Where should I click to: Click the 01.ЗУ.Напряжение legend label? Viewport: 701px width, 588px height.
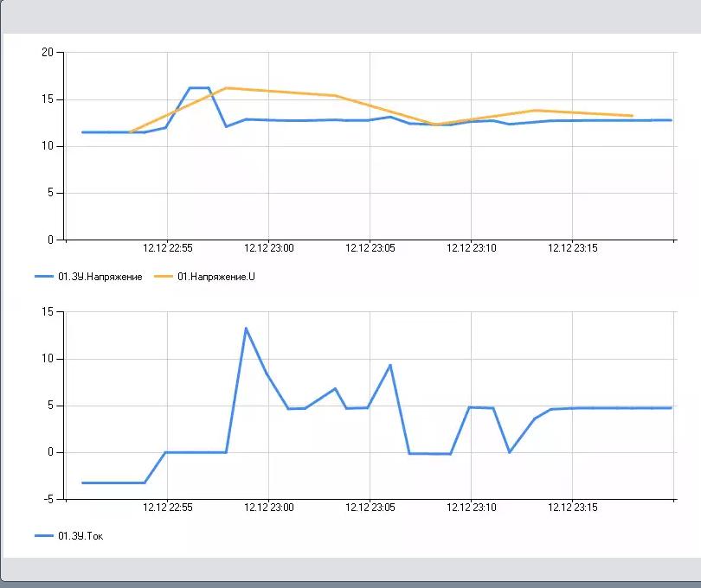(x=100, y=277)
